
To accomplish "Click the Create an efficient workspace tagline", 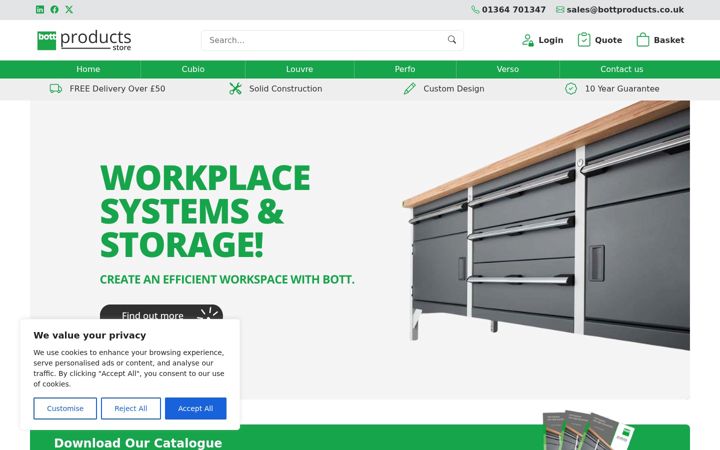I will 227,279.
